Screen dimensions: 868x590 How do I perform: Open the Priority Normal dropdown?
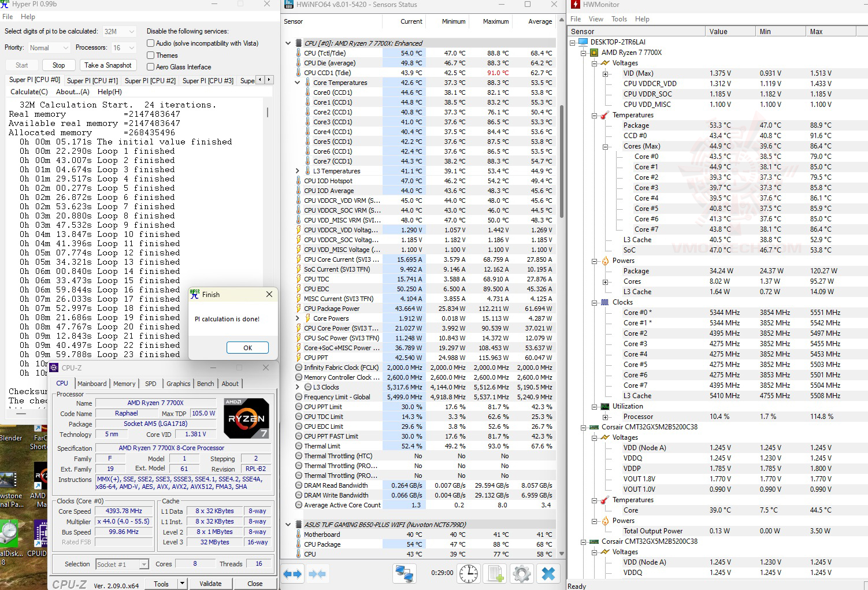pos(49,47)
